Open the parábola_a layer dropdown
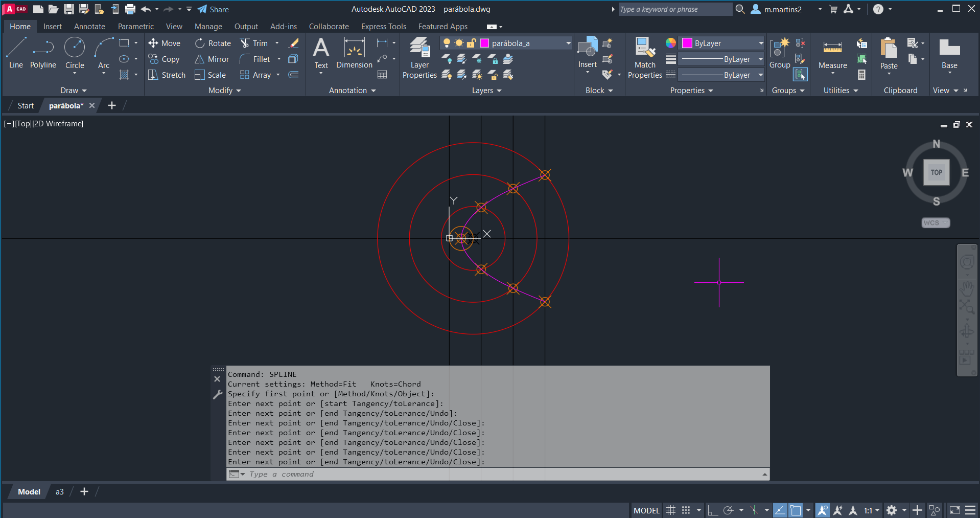 pyautogui.click(x=568, y=43)
